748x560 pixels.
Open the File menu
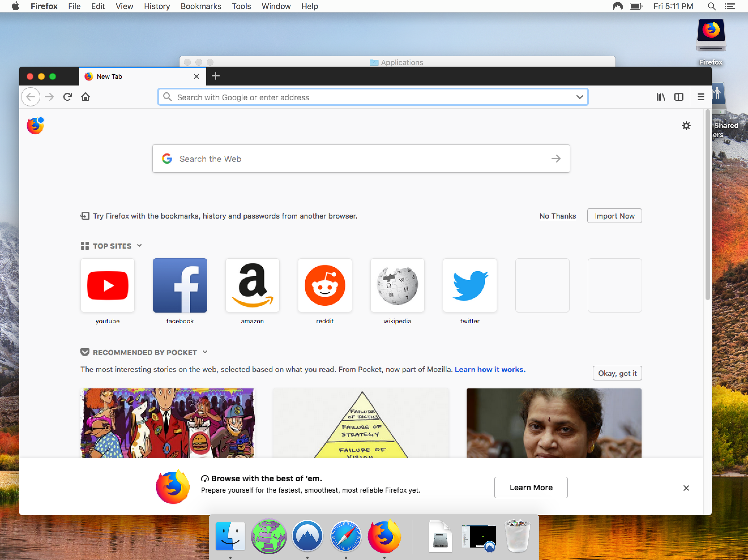pos(74,6)
